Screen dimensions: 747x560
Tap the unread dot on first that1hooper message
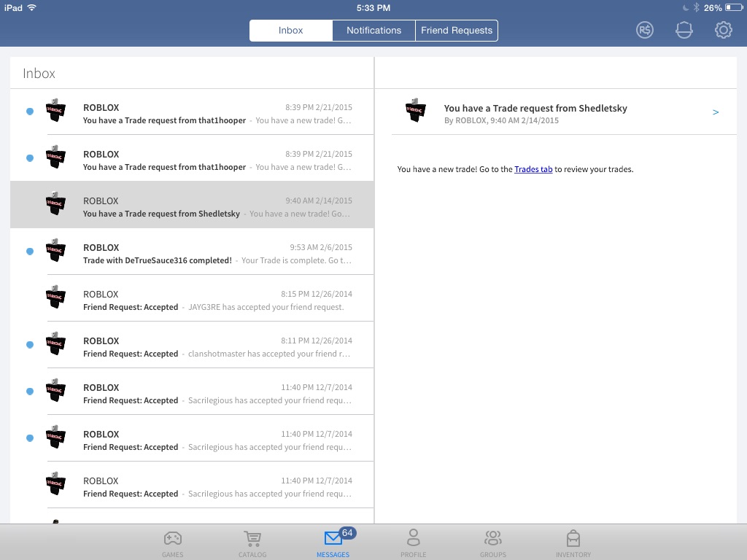30,112
